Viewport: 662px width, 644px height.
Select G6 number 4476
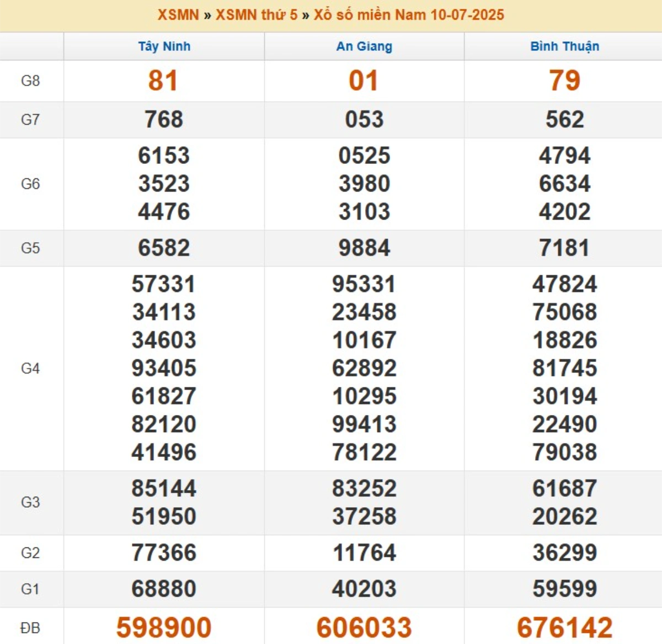pos(164,212)
